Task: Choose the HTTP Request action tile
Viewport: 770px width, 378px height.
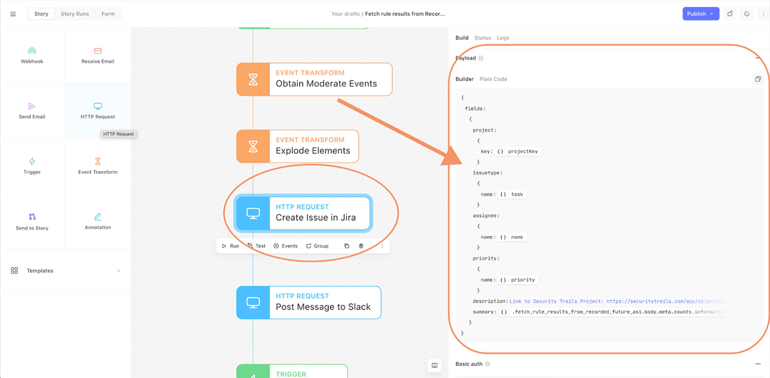Action: [x=98, y=110]
